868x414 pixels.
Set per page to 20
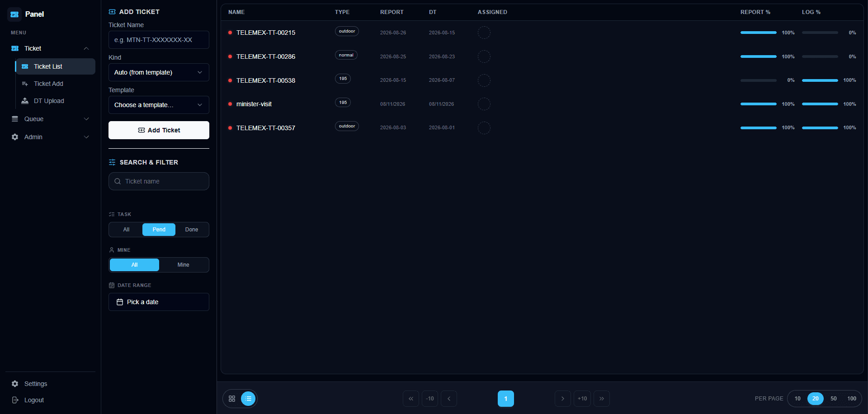point(816,399)
